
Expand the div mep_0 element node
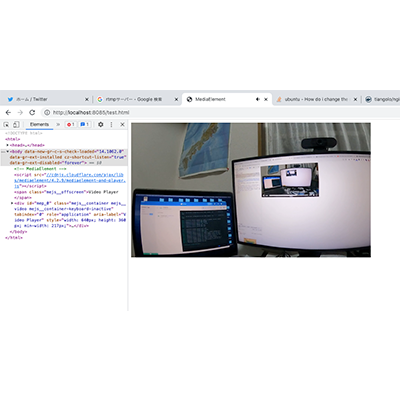(12, 203)
